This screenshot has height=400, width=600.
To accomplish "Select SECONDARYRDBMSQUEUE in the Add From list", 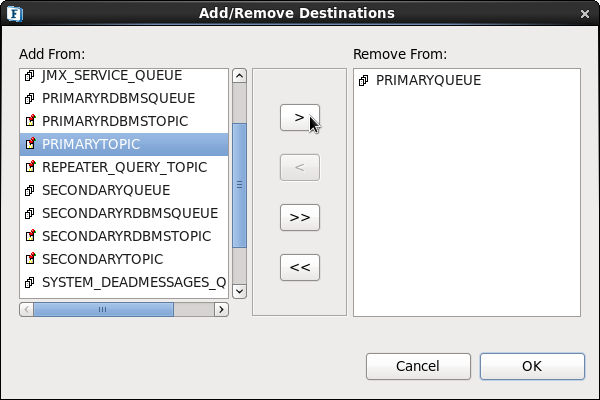I will click(x=124, y=213).
